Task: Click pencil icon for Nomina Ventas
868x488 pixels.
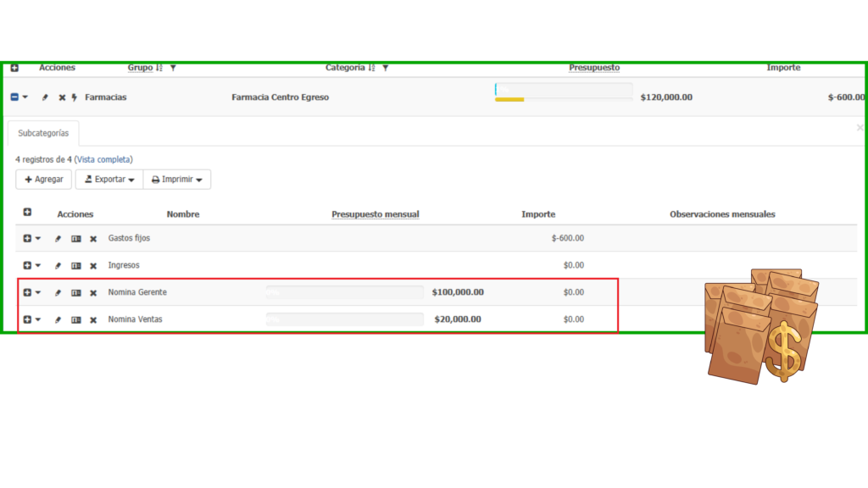Action: pyautogui.click(x=58, y=320)
